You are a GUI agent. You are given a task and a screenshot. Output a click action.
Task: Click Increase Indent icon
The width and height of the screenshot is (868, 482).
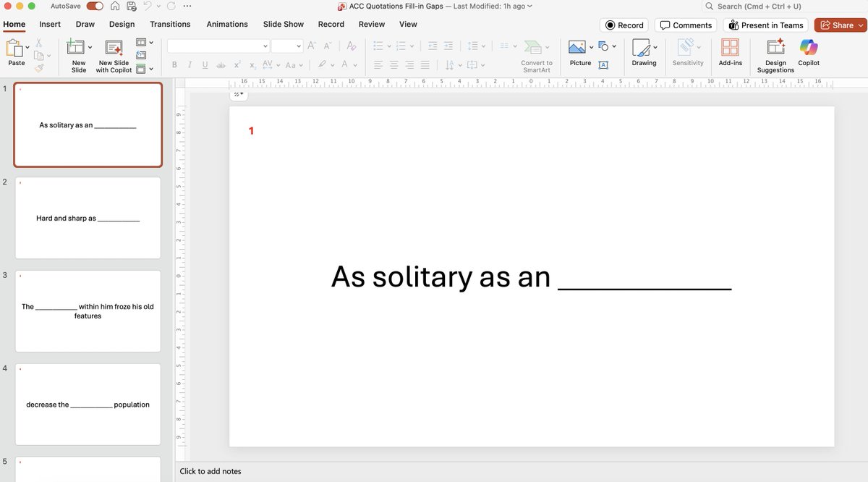[448, 46]
